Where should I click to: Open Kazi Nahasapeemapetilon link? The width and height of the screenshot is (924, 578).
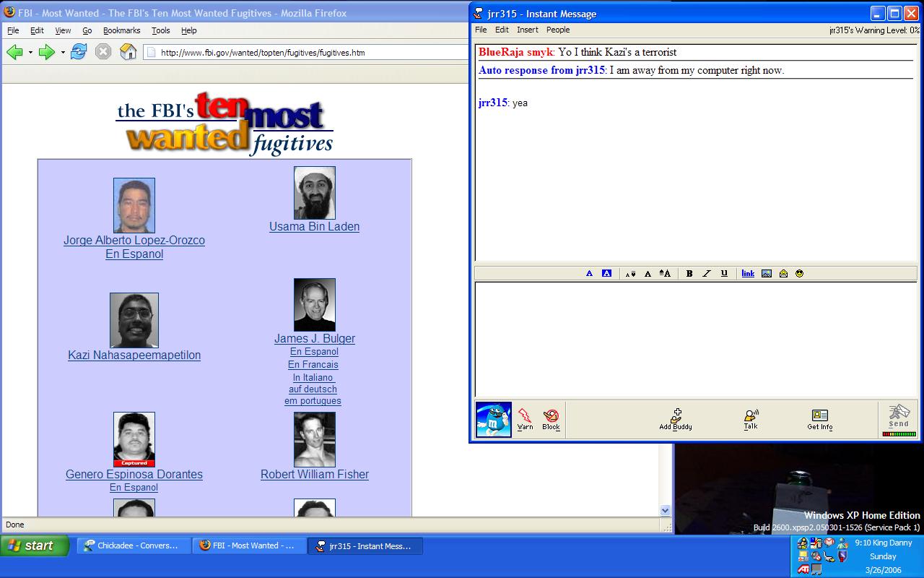[134, 355]
